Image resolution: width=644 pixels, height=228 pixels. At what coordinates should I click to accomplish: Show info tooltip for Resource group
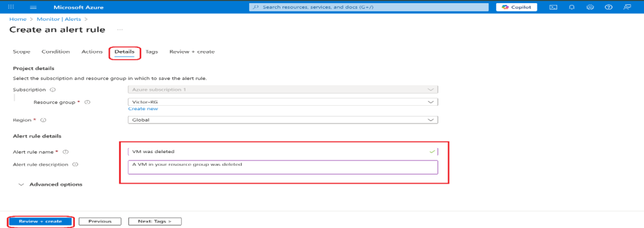(87, 102)
